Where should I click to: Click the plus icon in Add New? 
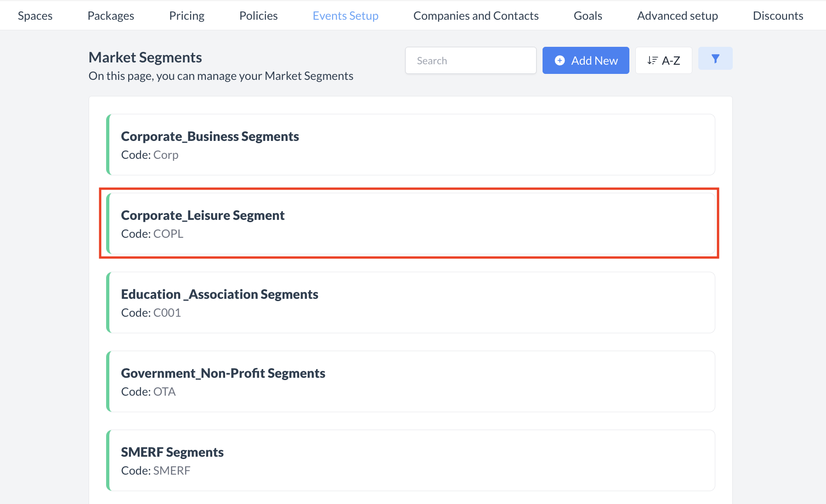coord(560,61)
